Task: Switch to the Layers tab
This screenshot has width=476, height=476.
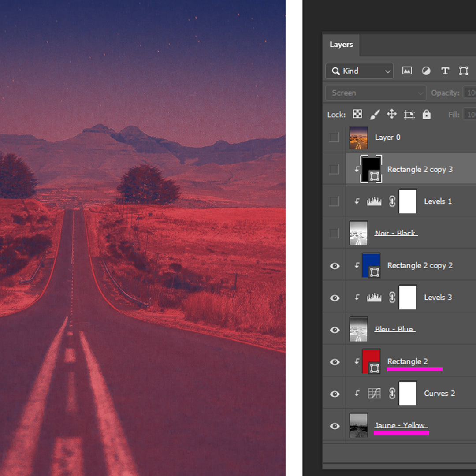Action: [341, 45]
